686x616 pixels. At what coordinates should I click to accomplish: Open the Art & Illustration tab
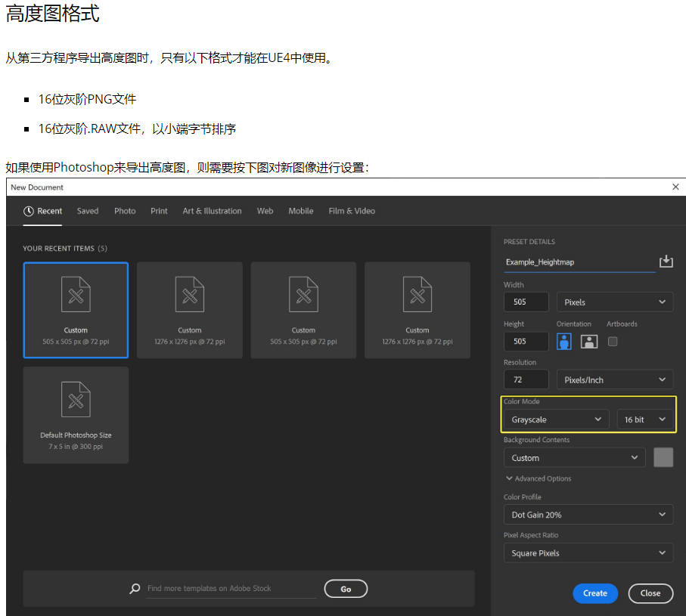212,211
